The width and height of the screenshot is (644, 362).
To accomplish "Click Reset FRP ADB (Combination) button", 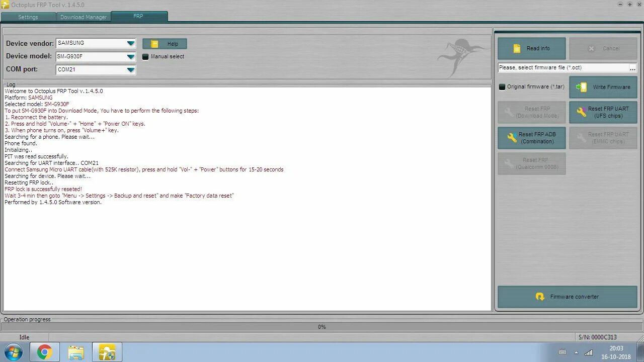I will pos(532,138).
